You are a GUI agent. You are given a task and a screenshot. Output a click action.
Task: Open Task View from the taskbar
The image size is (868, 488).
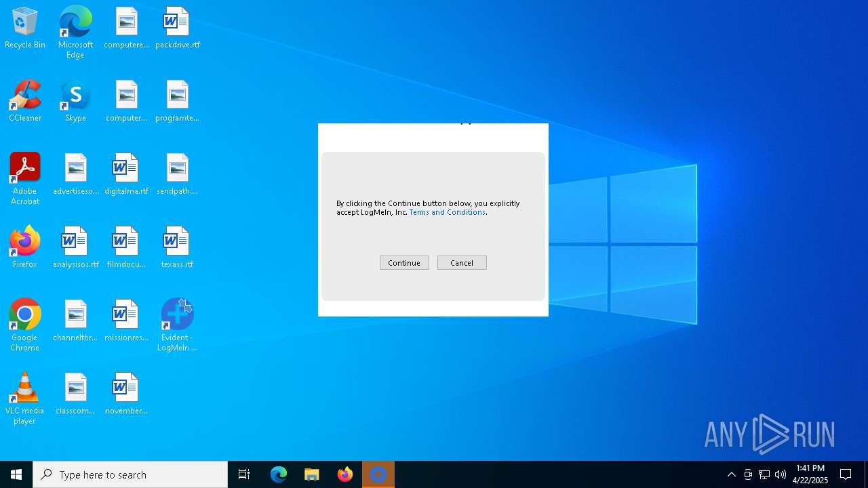[x=244, y=474]
